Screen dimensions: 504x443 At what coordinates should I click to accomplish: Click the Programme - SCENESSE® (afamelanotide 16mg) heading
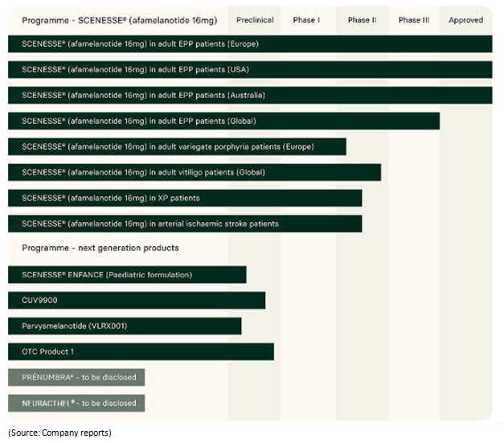(120, 20)
